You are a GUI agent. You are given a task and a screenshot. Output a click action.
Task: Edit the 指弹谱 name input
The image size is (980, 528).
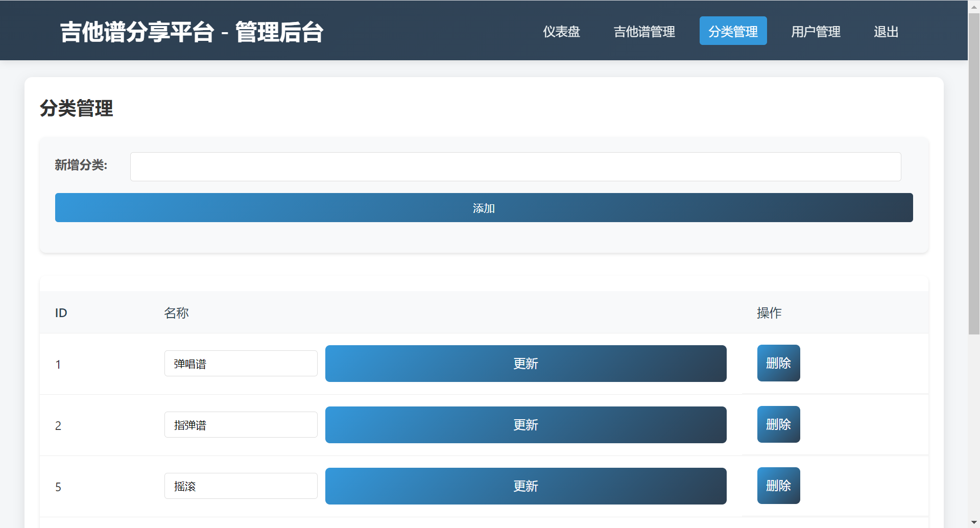(241, 425)
